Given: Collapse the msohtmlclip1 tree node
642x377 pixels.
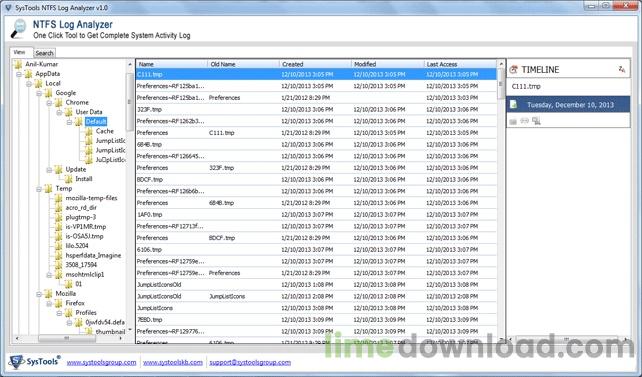Looking at the screenshot, I should coord(49,275).
